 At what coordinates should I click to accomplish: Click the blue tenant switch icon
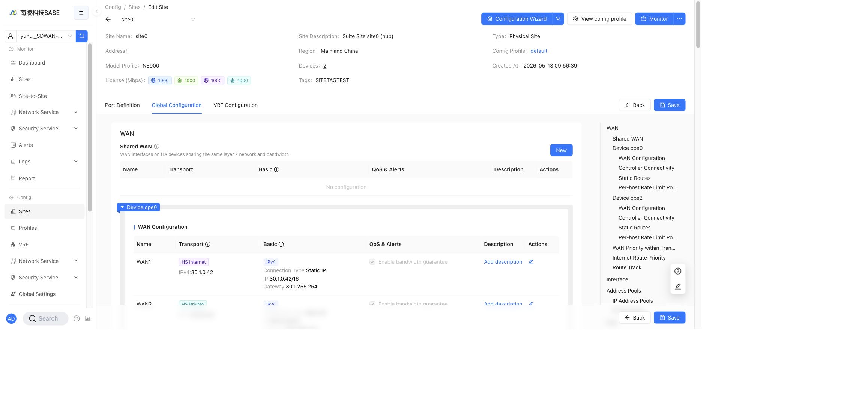81,36
